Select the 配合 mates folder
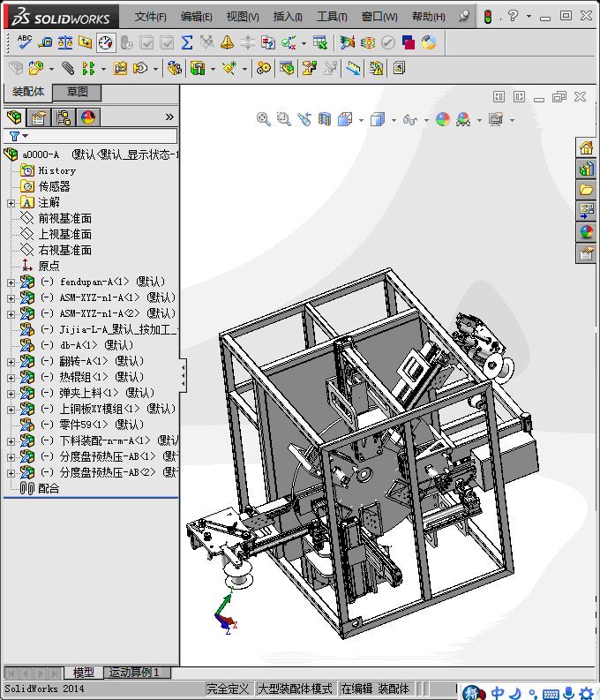Screen dimensions: 600x700 point(49,488)
